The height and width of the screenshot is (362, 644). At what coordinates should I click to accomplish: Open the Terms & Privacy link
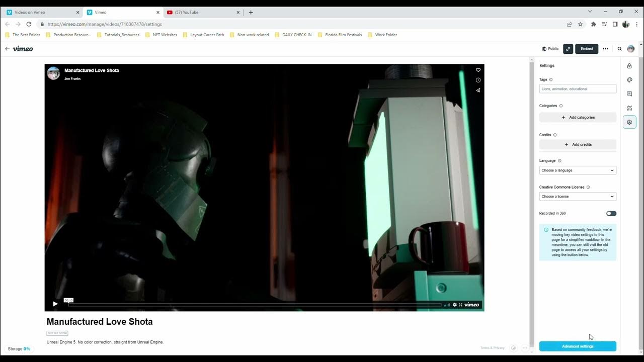point(492,348)
